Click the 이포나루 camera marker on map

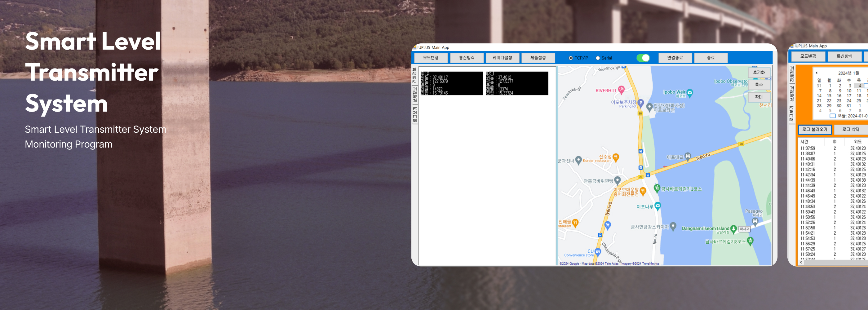(x=658, y=206)
